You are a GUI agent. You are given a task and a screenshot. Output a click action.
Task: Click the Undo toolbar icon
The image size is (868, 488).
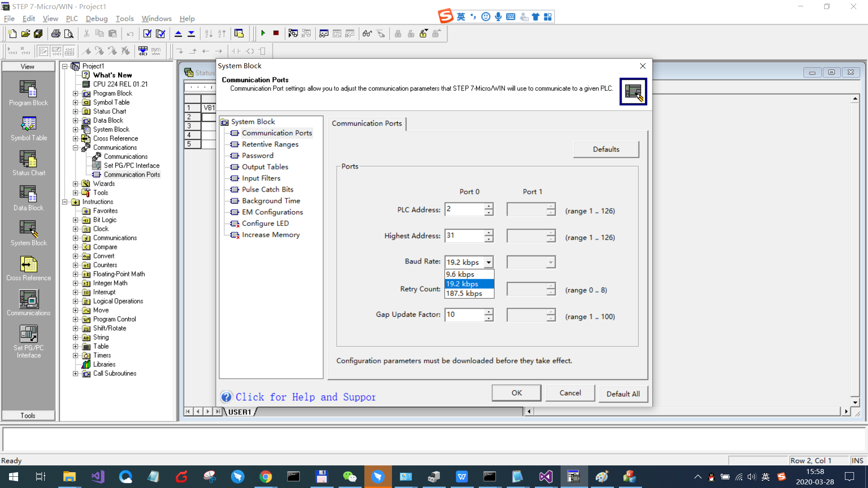click(130, 33)
